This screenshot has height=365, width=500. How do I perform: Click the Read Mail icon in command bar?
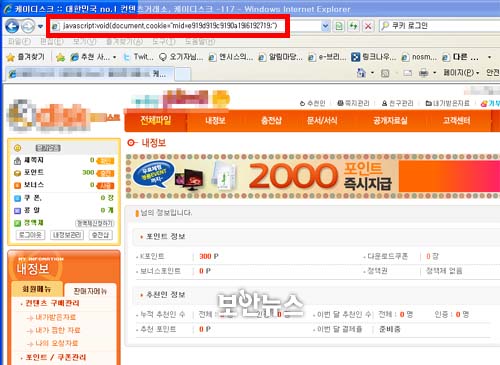click(x=407, y=73)
